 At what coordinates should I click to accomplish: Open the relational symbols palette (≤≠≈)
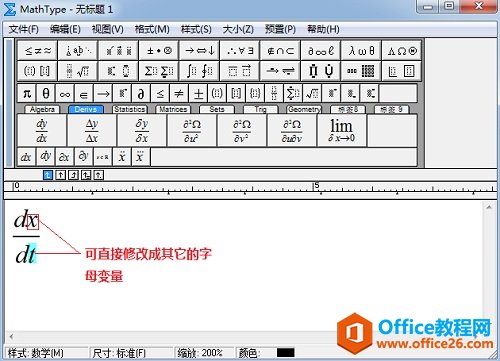(37, 51)
